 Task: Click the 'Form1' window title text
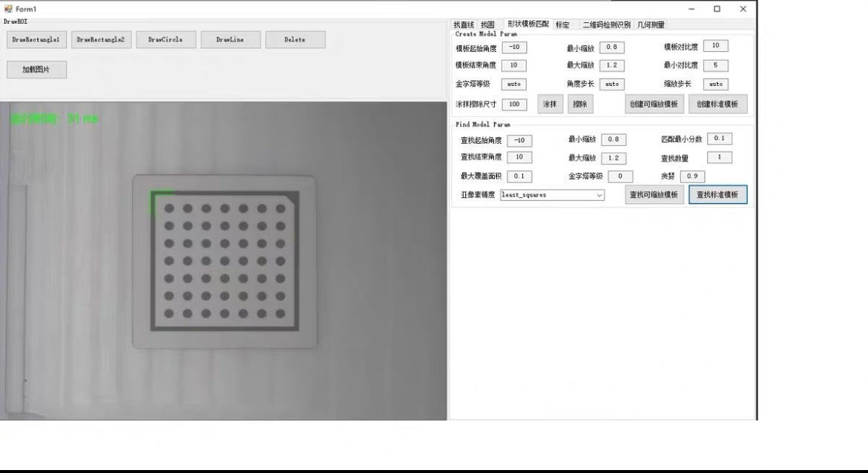[x=26, y=10]
